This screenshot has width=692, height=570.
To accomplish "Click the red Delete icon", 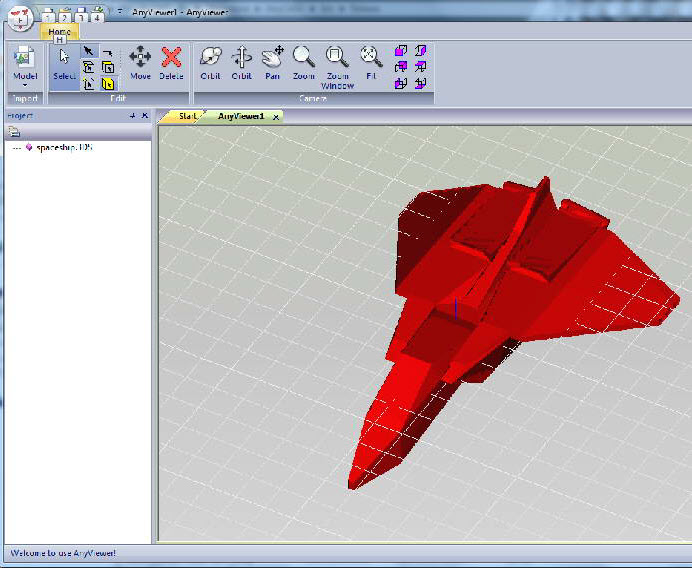I will point(172,62).
